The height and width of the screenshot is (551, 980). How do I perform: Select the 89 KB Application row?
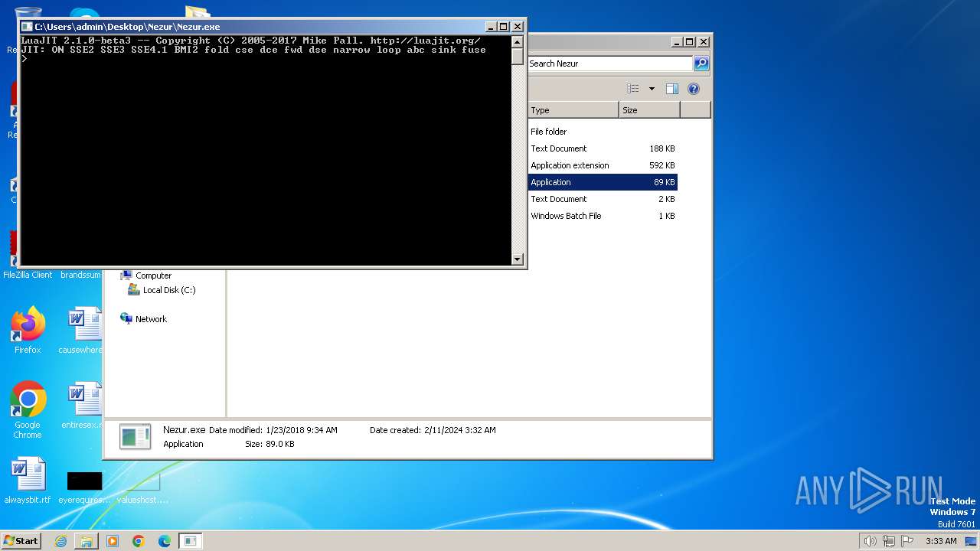[x=603, y=182]
